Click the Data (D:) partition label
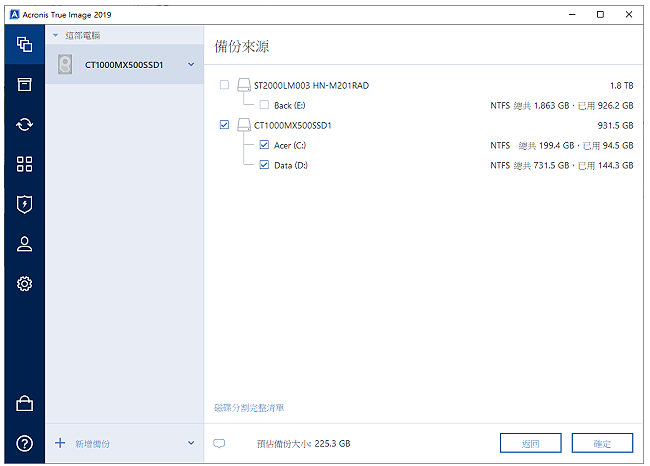 pos(291,165)
